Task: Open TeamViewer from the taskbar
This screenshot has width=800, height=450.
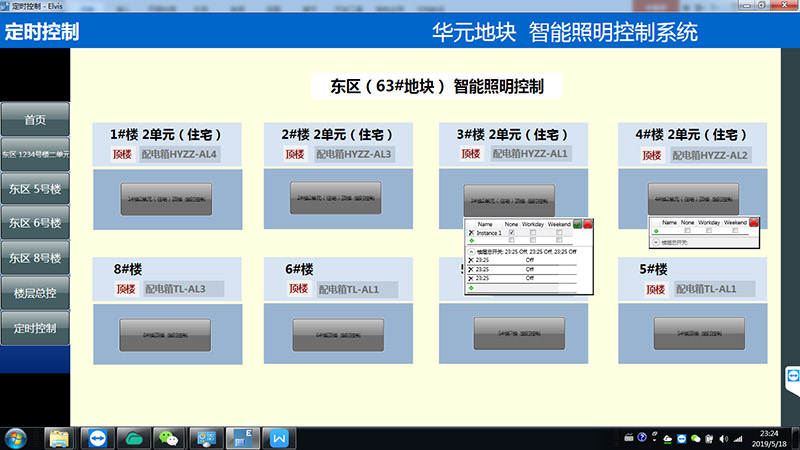Action: (97, 438)
